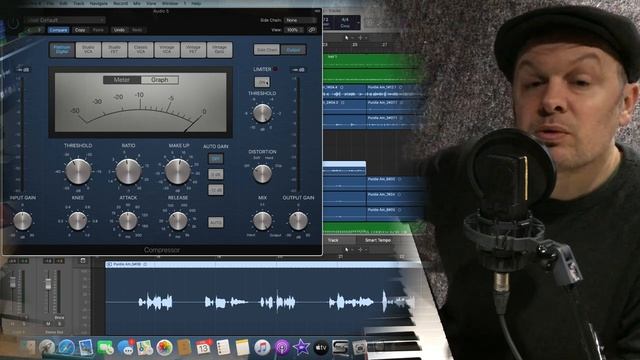Open FaceTime from the Dock

coord(105,347)
